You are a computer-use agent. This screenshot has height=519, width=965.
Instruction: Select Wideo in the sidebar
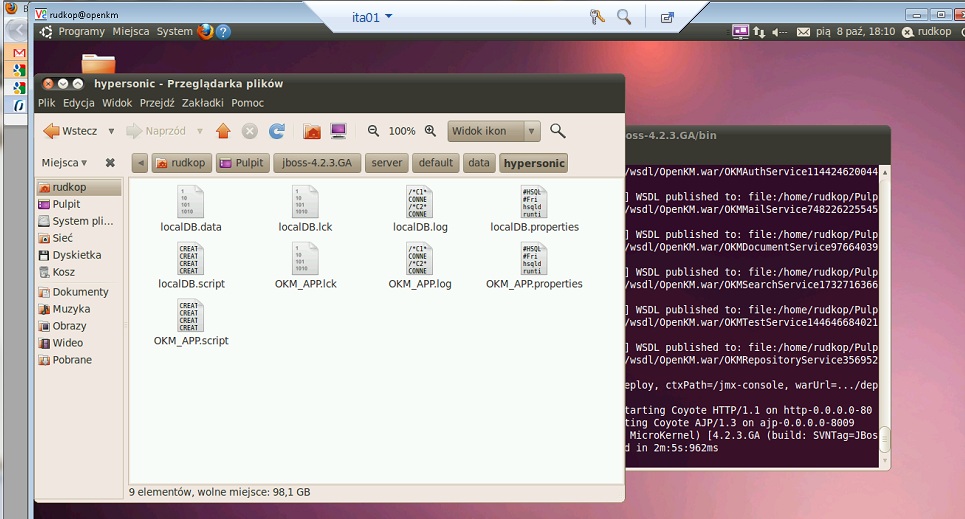pyautogui.click(x=79, y=343)
